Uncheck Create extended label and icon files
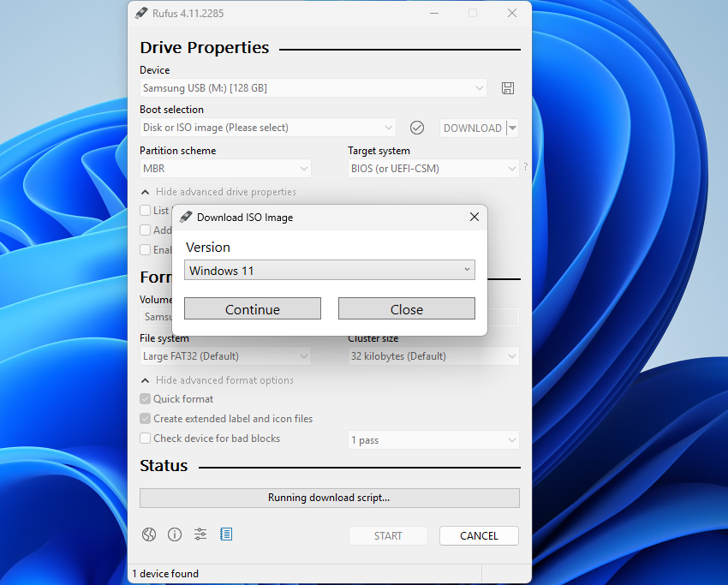The width and height of the screenshot is (728, 585). [x=145, y=419]
